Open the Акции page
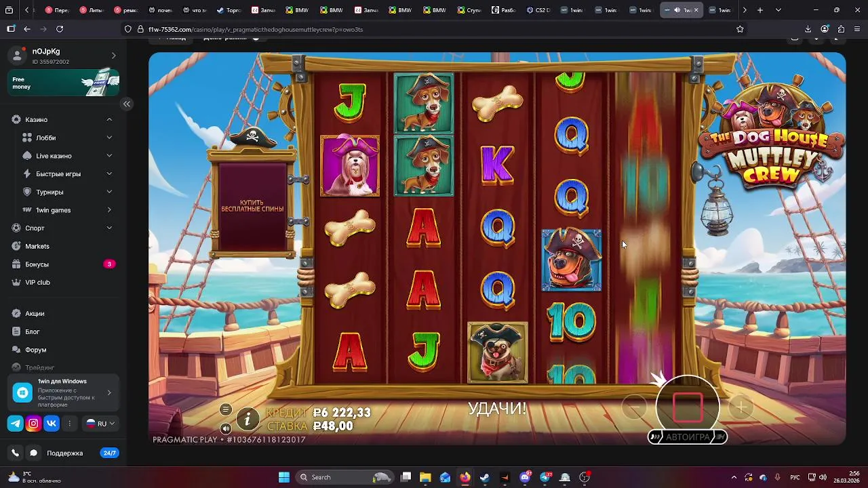Image resolution: width=868 pixels, height=488 pixels. pos(35,314)
